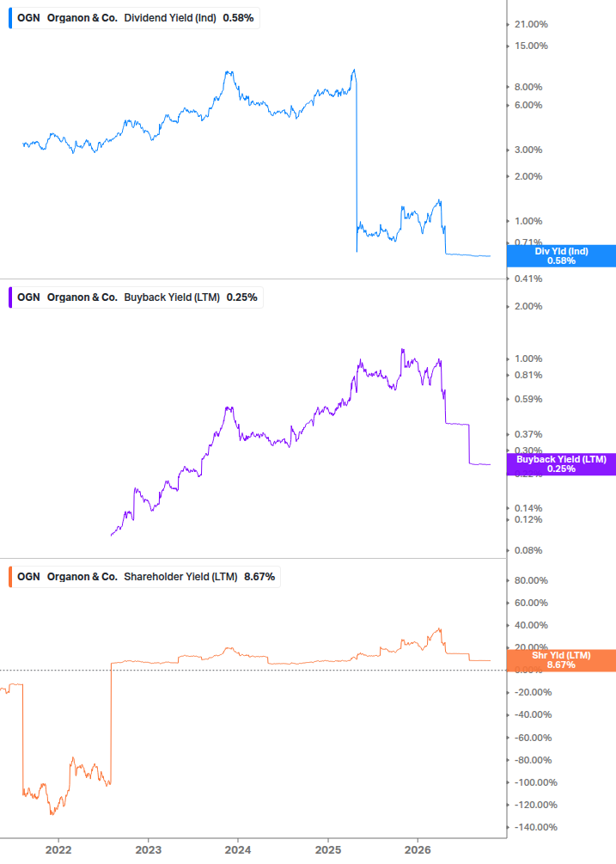Click the 2022 label on the time axis
The width and height of the screenshot is (616, 864).
click(x=58, y=850)
